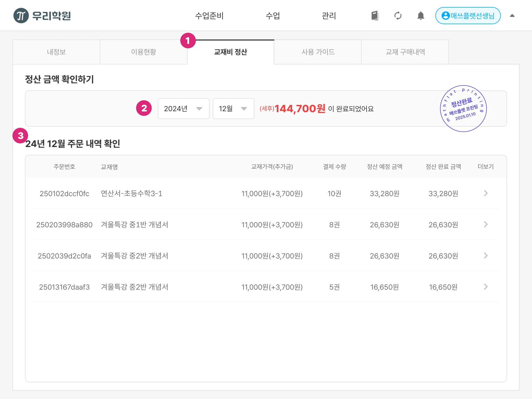Switch to the 이용현황 tab
Screen dimensions: 532x399
pyautogui.click(x=143, y=52)
